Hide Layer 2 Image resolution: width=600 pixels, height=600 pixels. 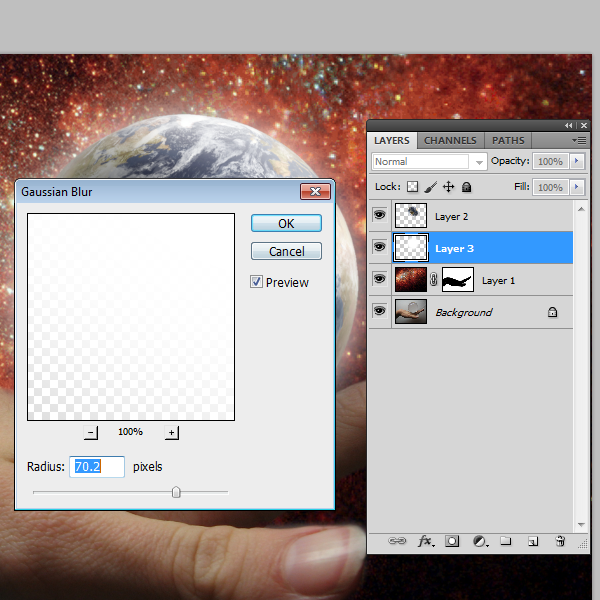point(379,215)
